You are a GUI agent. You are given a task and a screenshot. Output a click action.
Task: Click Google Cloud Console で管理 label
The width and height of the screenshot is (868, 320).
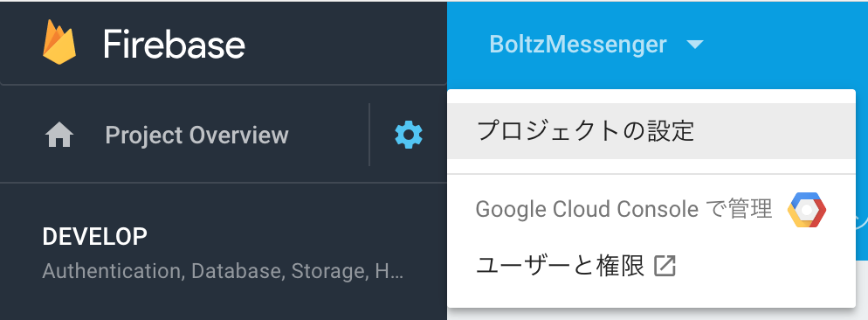click(x=623, y=210)
